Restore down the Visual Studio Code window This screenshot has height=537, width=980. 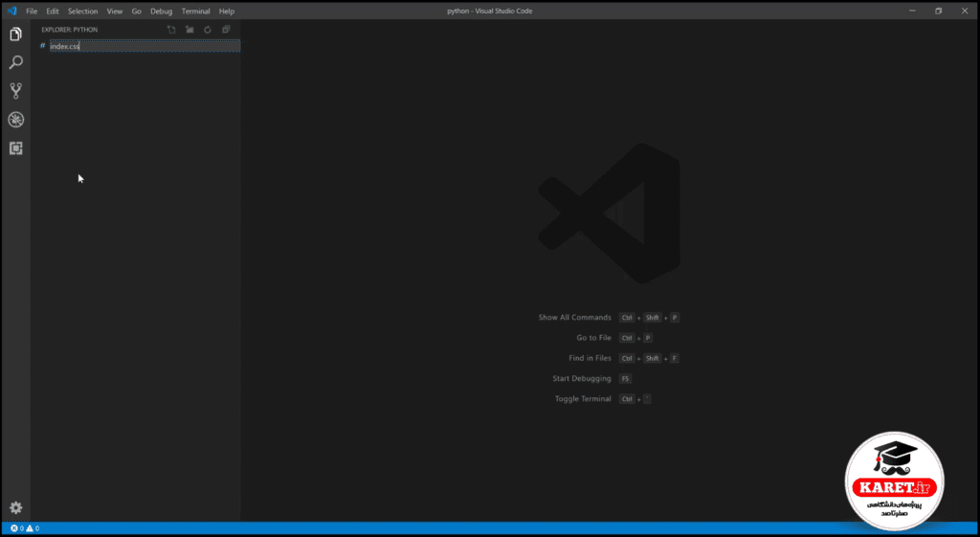(x=938, y=11)
